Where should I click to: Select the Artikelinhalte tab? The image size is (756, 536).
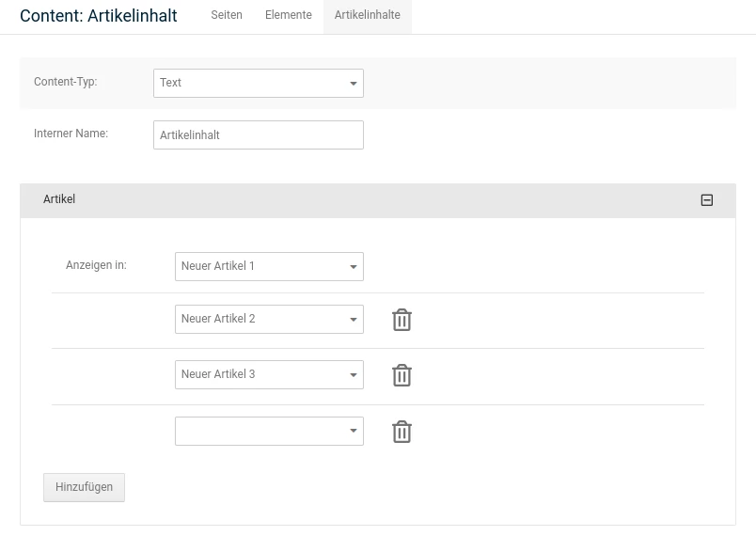click(x=367, y=16)
